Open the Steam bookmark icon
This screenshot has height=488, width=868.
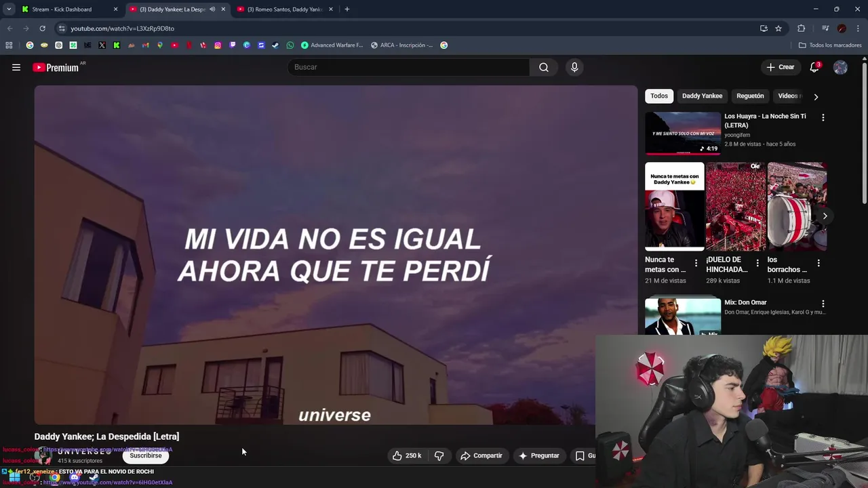coord(275,45)
